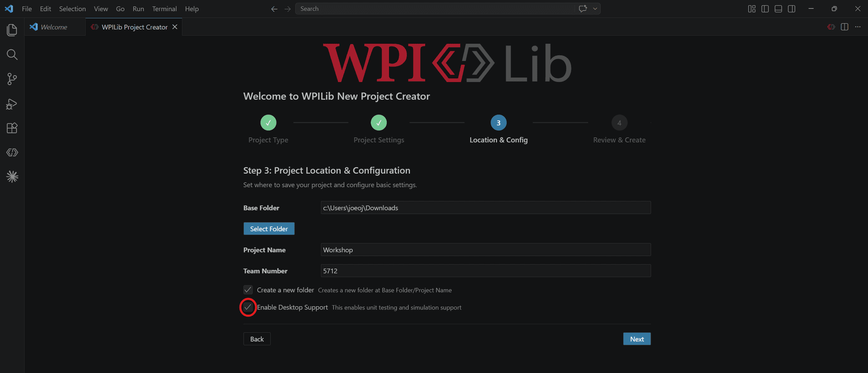Click the Review & Create step 4 circle
This screenshot has width=868, height=373.
(x=619, y=123)
